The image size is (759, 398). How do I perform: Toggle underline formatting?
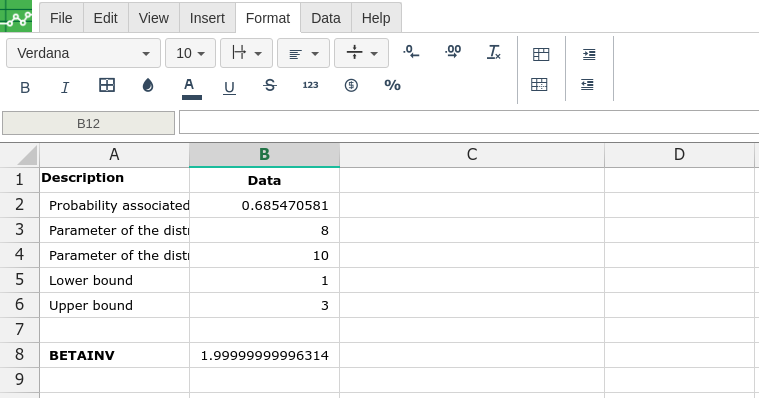229,87
